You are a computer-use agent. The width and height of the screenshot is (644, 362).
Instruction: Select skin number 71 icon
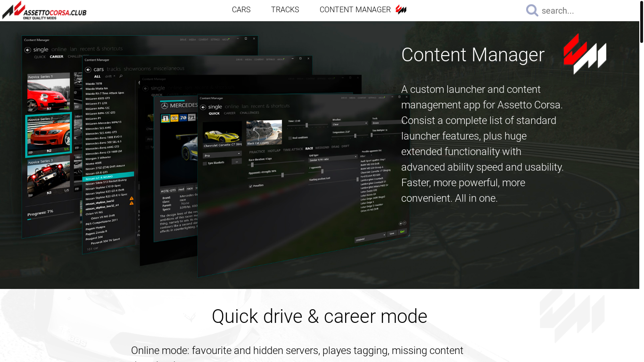tap(191, 117)
